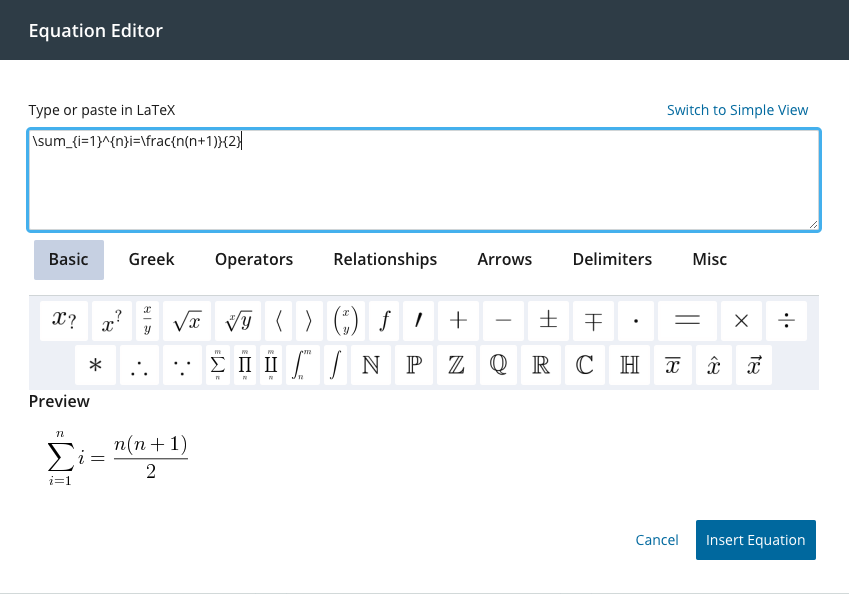Insert the vector arrow x symbol
This screenshot has width=849, height=594.
(755, 366)
